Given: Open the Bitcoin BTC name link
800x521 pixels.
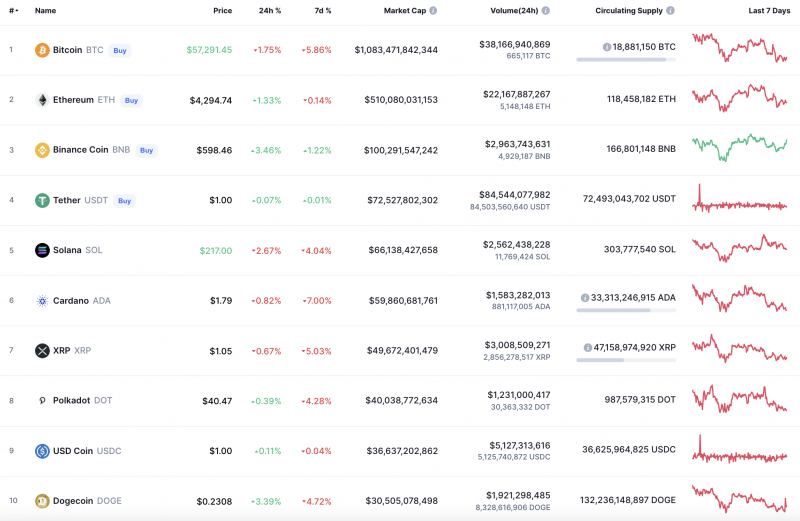Looking at the screenshot, I should 78,50.
